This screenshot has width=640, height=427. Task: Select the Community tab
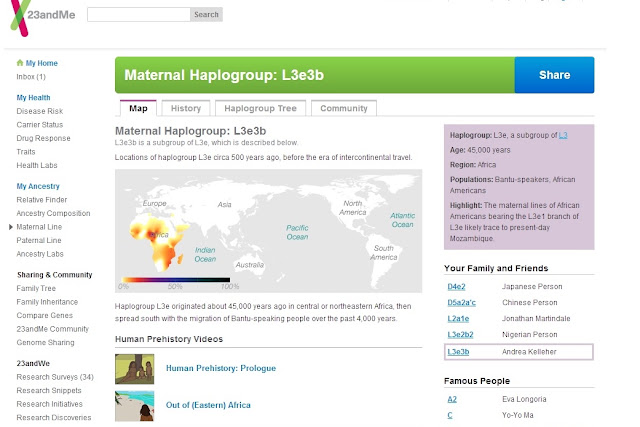point(344,108)
